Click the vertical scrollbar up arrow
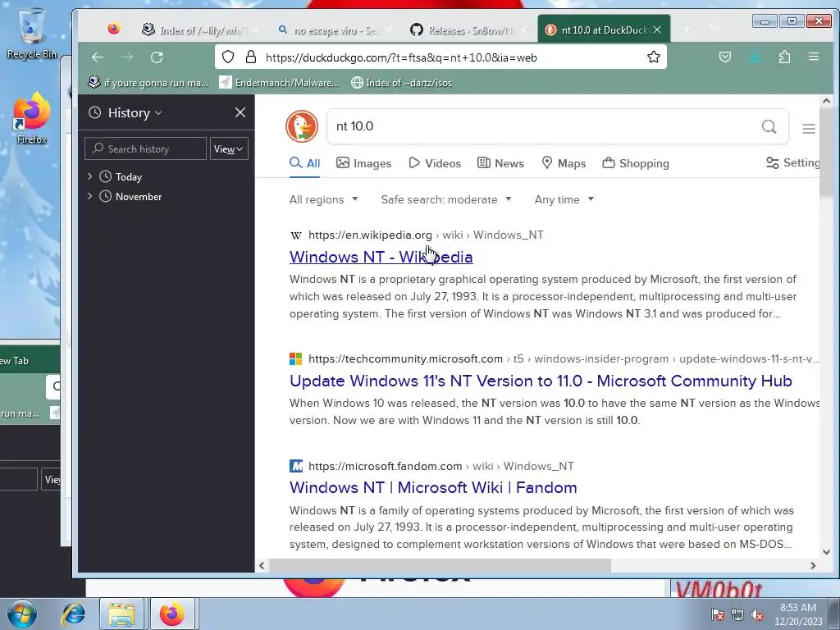 826,101
